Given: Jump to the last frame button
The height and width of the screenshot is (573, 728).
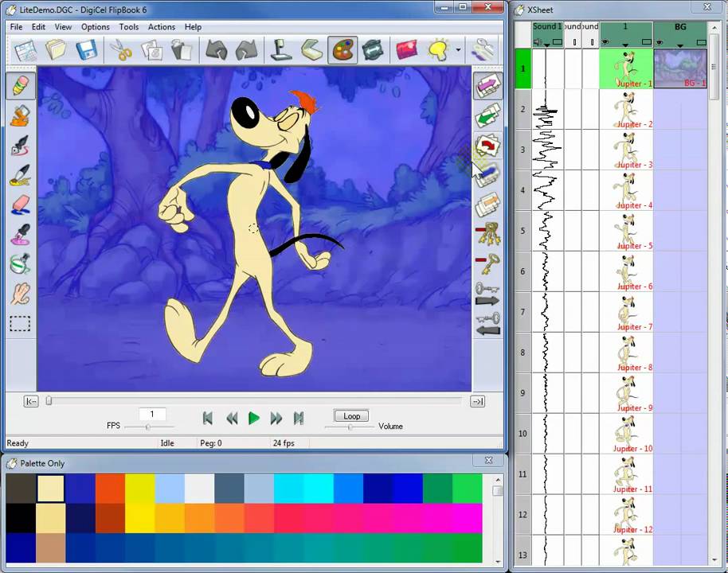Looking at the screenshot, I should click(x=299, y=419).
